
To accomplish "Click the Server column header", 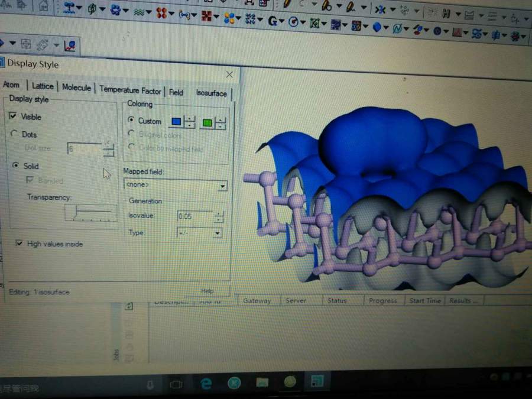I will [x=296, y=301].
